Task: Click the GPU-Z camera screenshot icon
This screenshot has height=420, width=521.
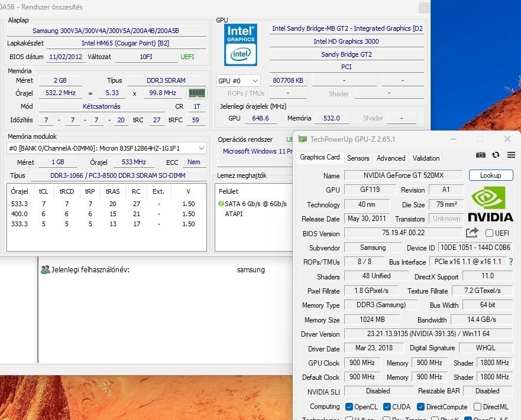Action: (x=480, y=155)
